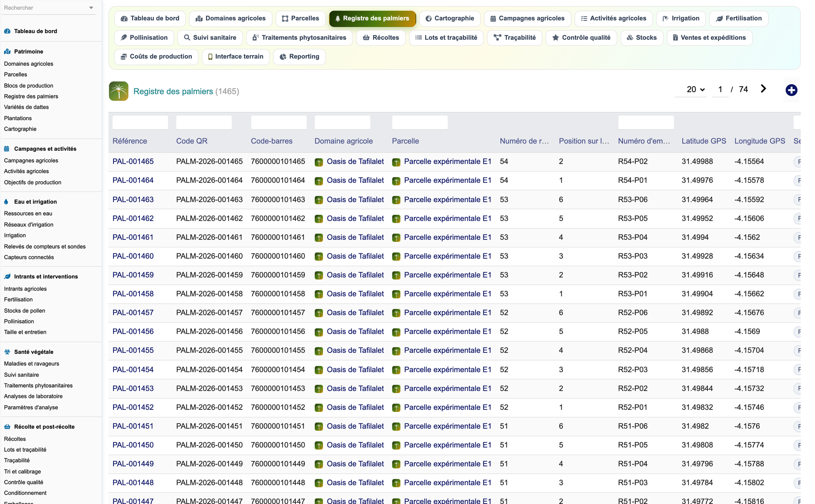Click the Patrimoine section icon in sidebar

7,51
